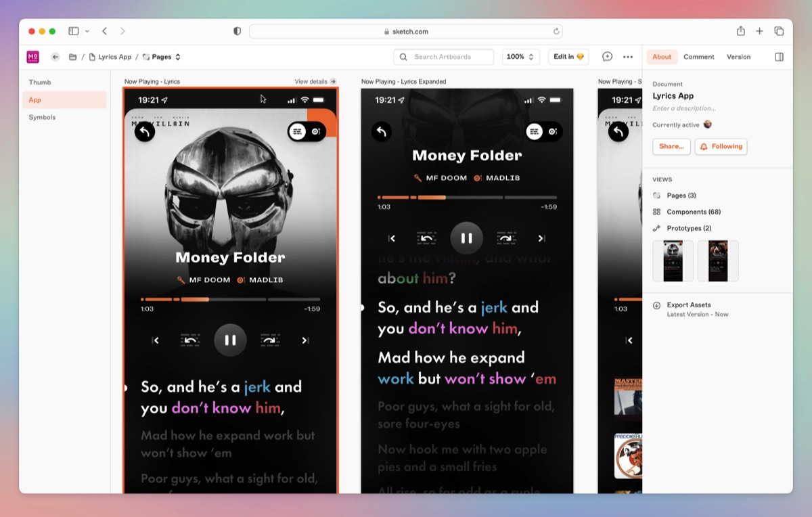Switch to the Version tab
812x517 pixels.
pyautogui.click(x=738, y=57)
